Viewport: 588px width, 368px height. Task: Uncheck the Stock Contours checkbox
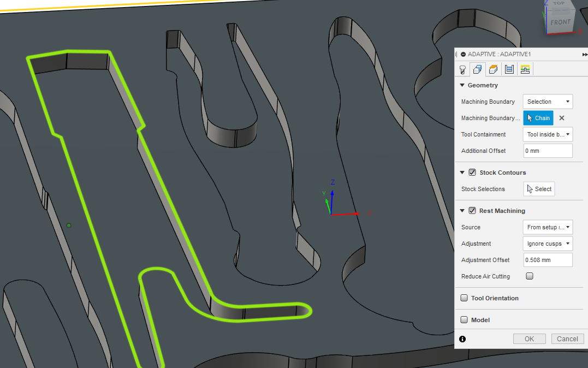[x=472, y=173]
